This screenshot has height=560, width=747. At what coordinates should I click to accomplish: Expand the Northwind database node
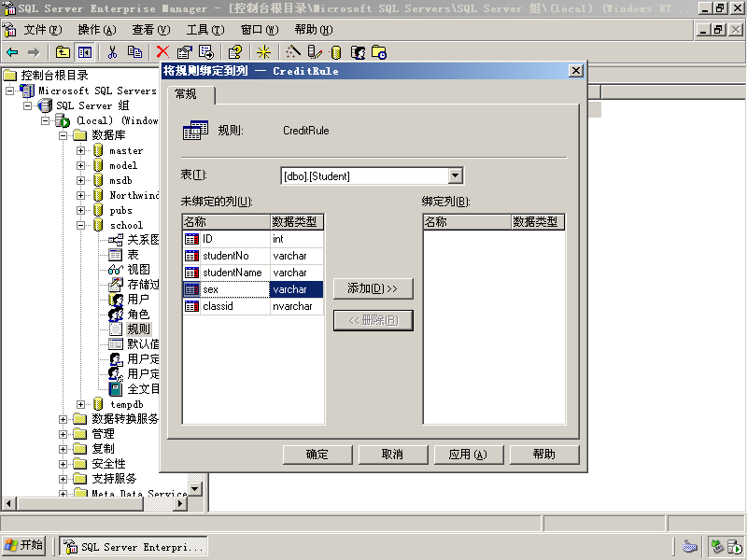pos(81,196)
